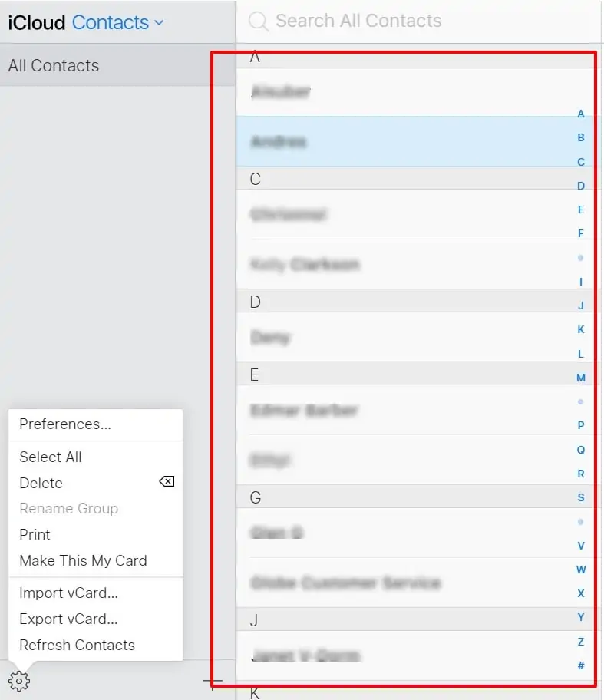Select the Kelly Clarkson contact
Screen dimensions: 604x700
click(305, 265)
